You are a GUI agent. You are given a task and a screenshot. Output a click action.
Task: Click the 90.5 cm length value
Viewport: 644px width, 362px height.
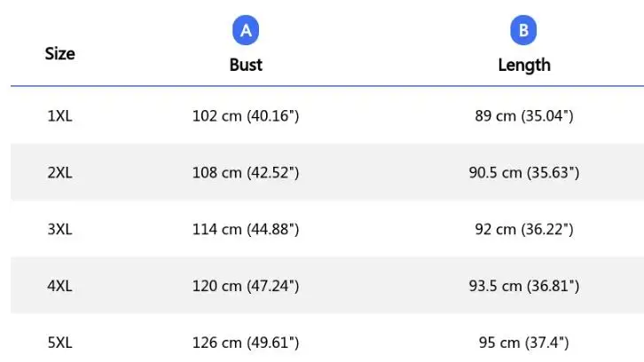[524, 173]
